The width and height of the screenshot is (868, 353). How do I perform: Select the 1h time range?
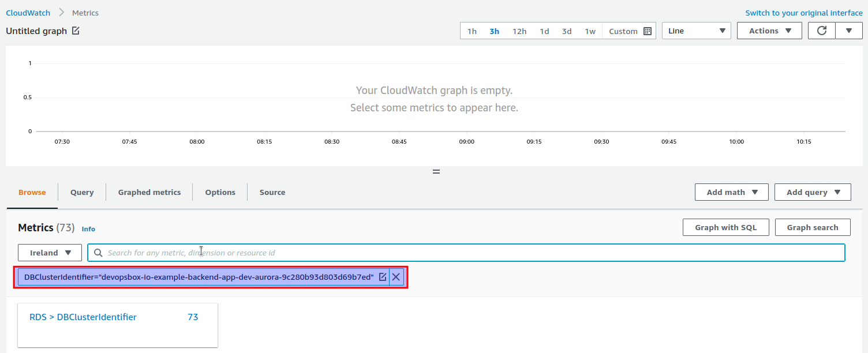[472, 31]
